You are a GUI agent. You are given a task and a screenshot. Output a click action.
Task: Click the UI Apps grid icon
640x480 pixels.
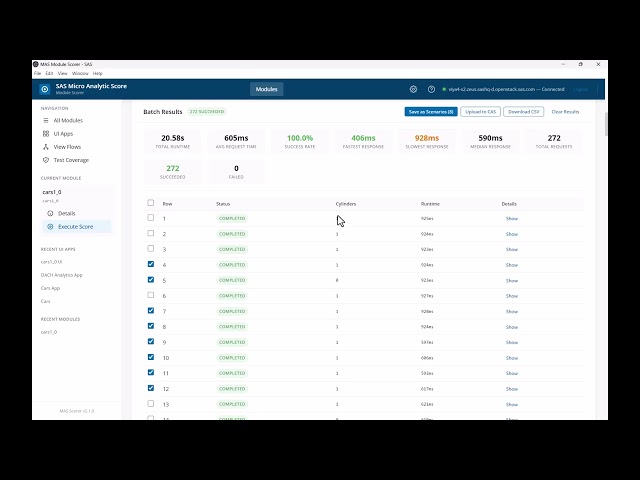[46, 133]
